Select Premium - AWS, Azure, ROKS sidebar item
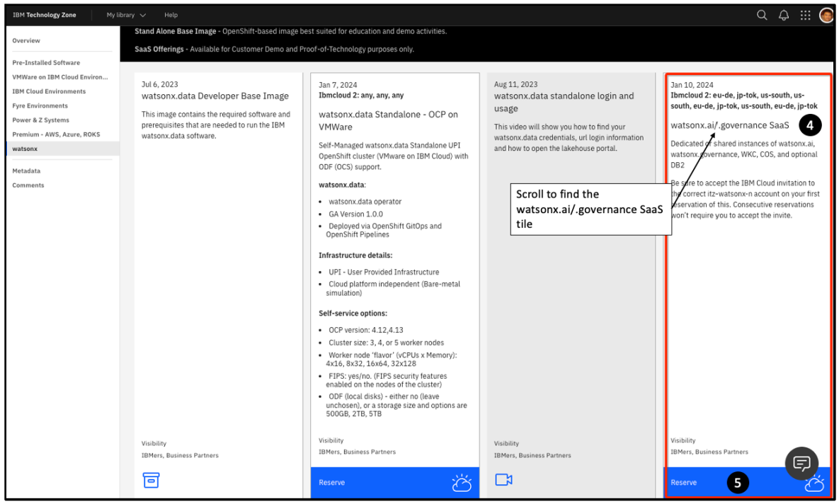 tap(56, 134)
